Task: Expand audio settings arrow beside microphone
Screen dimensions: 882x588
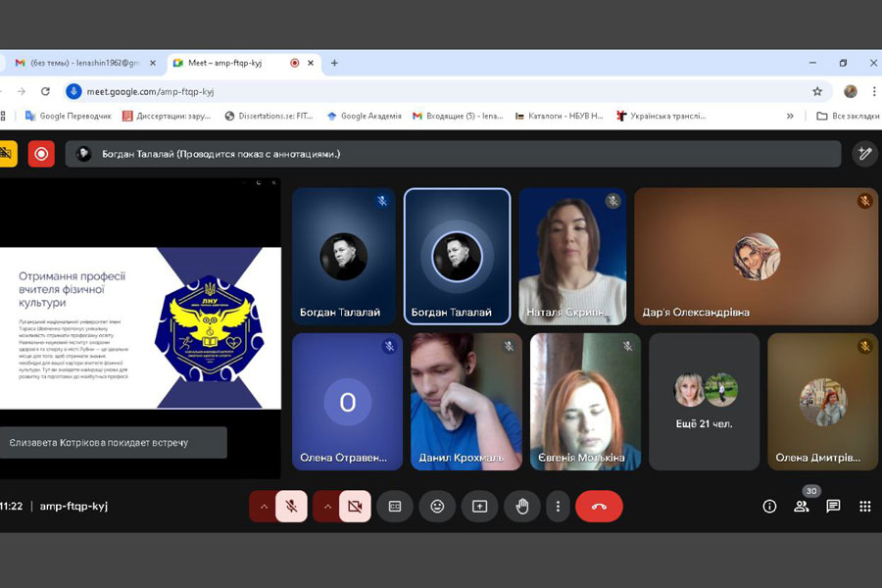Action: (x=262, y=506)
